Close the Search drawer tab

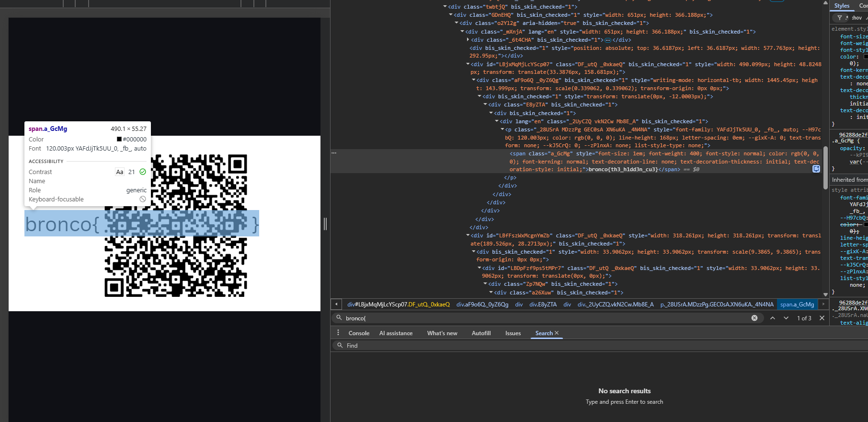(x=557, y=333)
